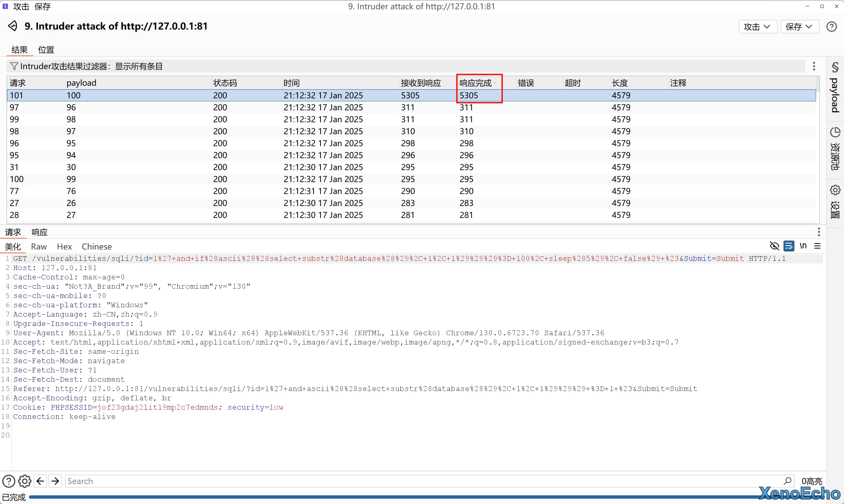The image size is (844, 504).
Task: Toggle line wrap button in message editor
Action: pyautogui.click(x=788, y=246)
